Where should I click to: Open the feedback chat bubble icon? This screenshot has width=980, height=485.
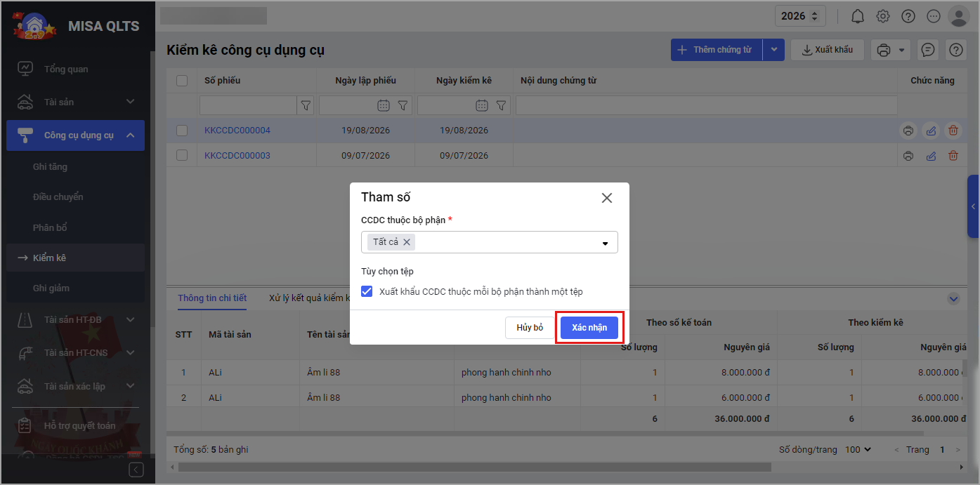pos(928,50)
